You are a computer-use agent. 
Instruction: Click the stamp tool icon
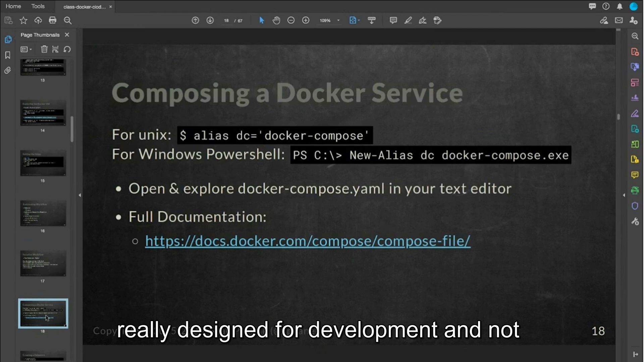pos(437,20)
